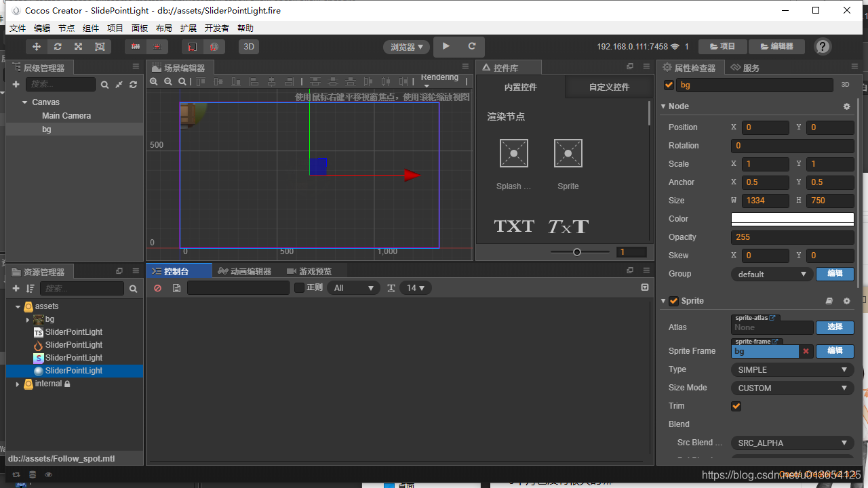Open assets sort order icon
The width and height of the screenshot is (868, 488).
point(30,289)
